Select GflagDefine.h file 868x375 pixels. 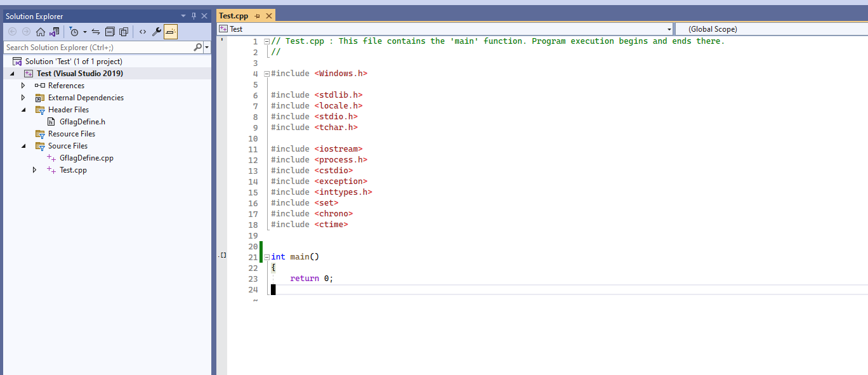click(82, 122)
